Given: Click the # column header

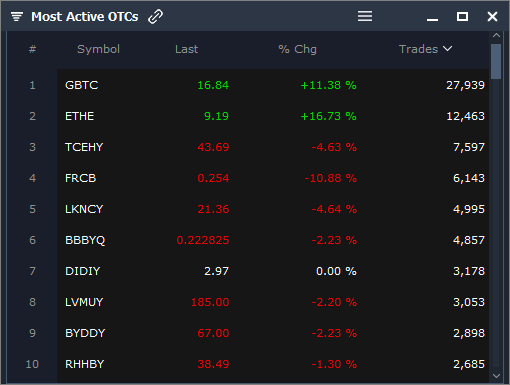Looking at the screenshot, I should coord(32,49).
